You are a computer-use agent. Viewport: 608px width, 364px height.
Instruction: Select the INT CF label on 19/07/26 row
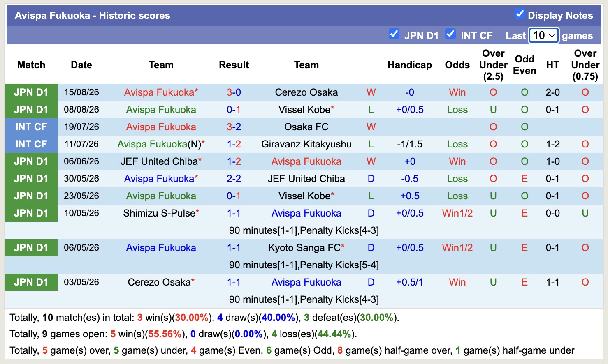[31, 127]
